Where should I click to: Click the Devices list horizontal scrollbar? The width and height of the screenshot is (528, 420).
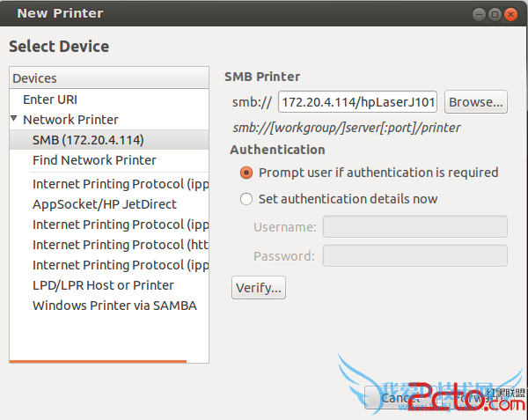[99, 361]
